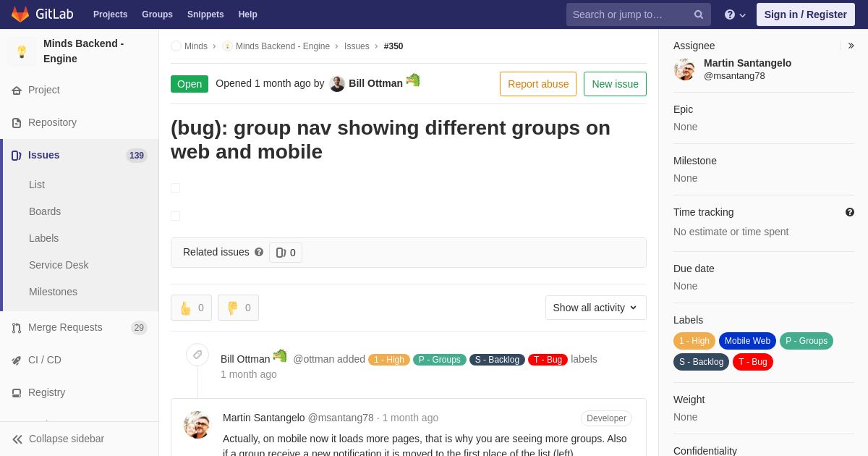Image resolution: width=868 pixels, height=456 pixels.
Task: Click the Issues count badge 139
Action: [x=137, y=156]
